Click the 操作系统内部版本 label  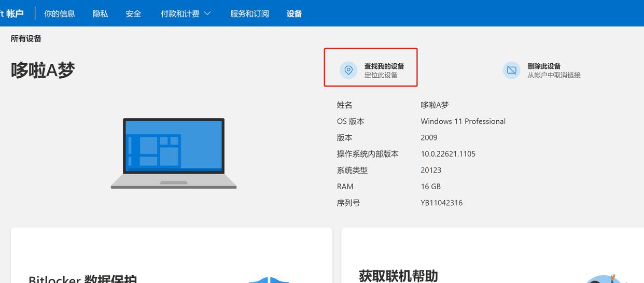[x=368, y=154]
